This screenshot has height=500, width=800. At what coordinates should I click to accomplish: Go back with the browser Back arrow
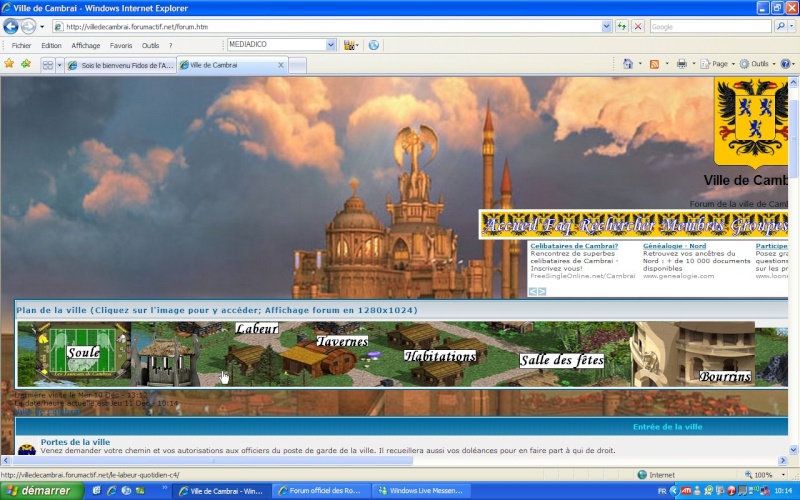click(x=11, y=26)
